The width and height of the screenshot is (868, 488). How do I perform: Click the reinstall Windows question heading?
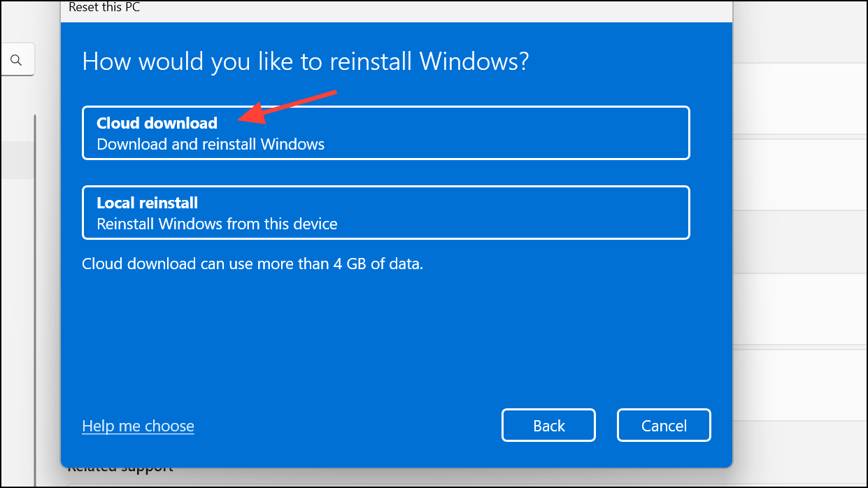[305, 62]
